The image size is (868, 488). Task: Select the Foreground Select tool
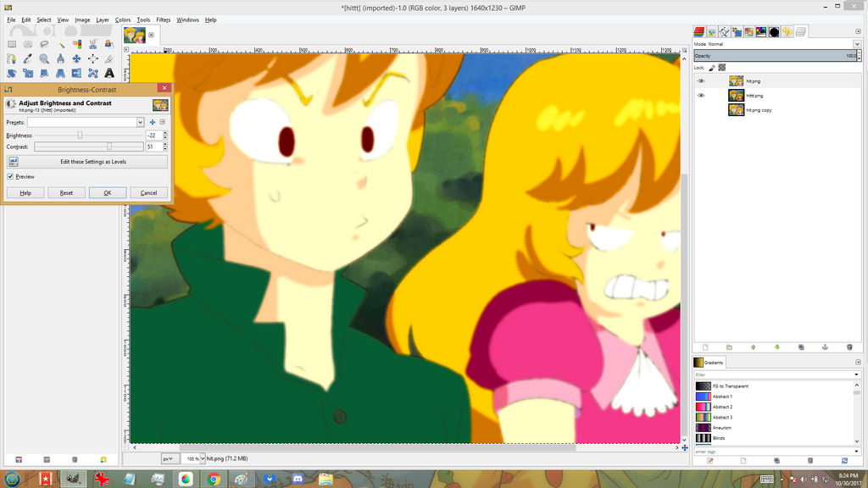109,44
